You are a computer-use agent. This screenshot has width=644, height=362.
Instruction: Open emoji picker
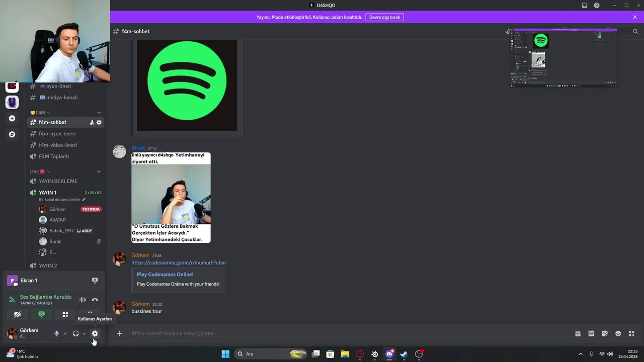(618, 333)
